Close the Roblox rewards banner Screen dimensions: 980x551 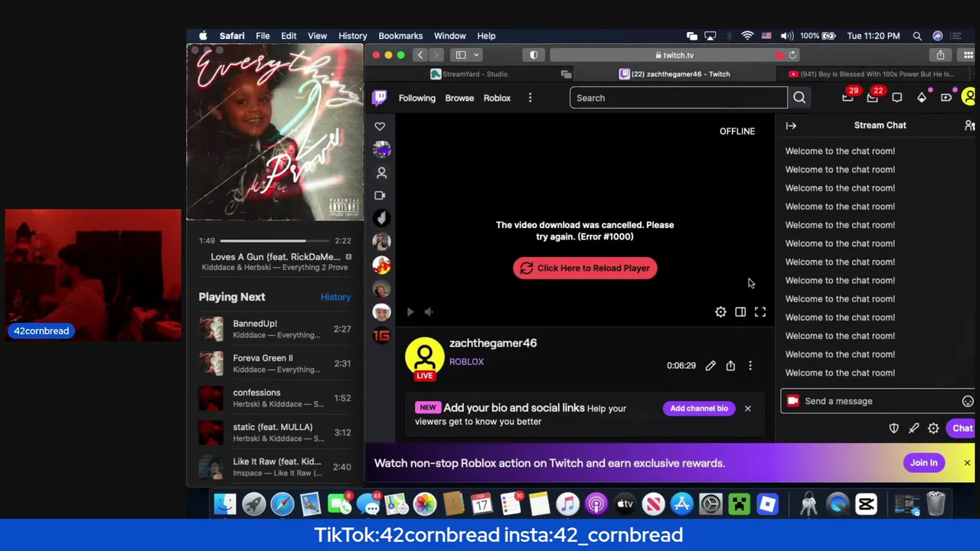click(967, 463)
